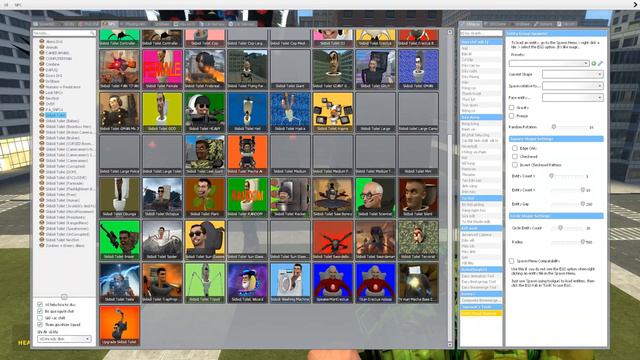Click the tool list search field
This screenshot has height=360, width=640.
[481, 33]
